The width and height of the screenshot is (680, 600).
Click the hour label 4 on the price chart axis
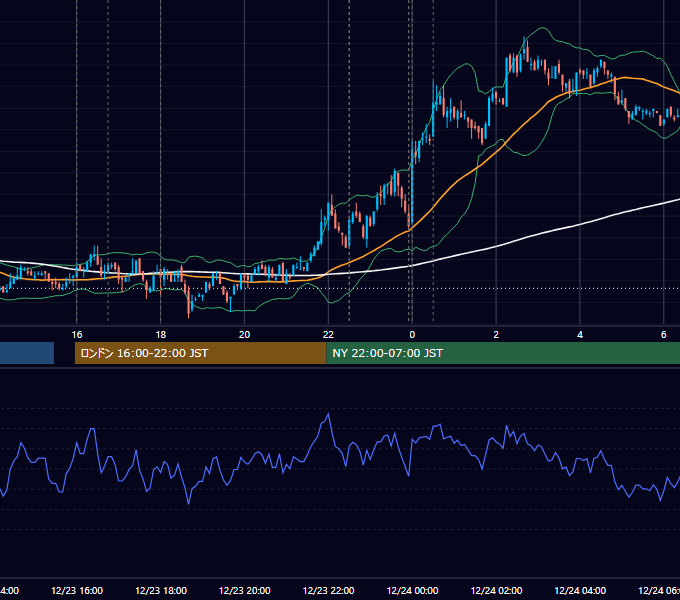tap(580, 334)
